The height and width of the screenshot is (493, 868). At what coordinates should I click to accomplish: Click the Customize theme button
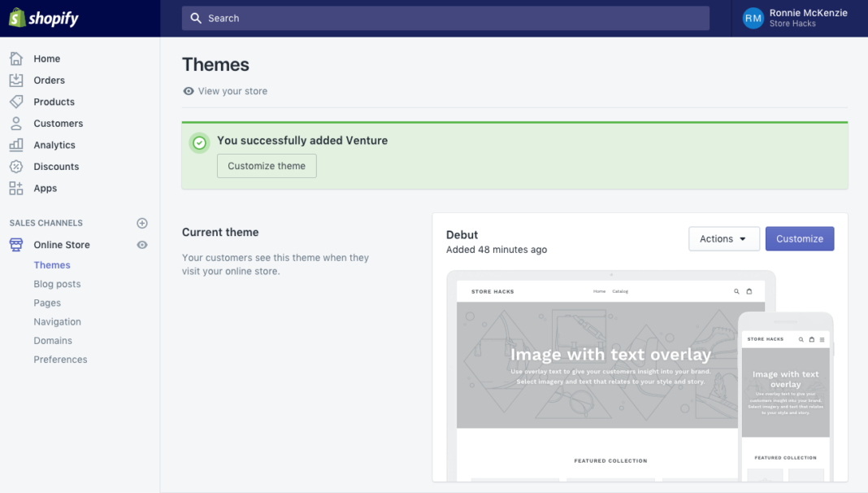click(267, 165)
